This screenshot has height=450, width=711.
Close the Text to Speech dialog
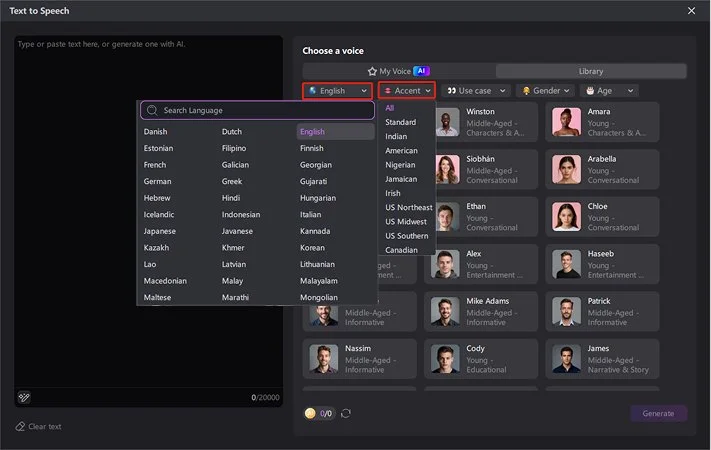(691, 10)
